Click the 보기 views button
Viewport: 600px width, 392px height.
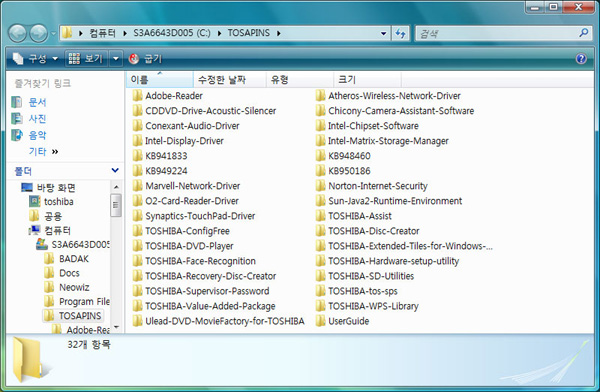(x=86, y=59)
